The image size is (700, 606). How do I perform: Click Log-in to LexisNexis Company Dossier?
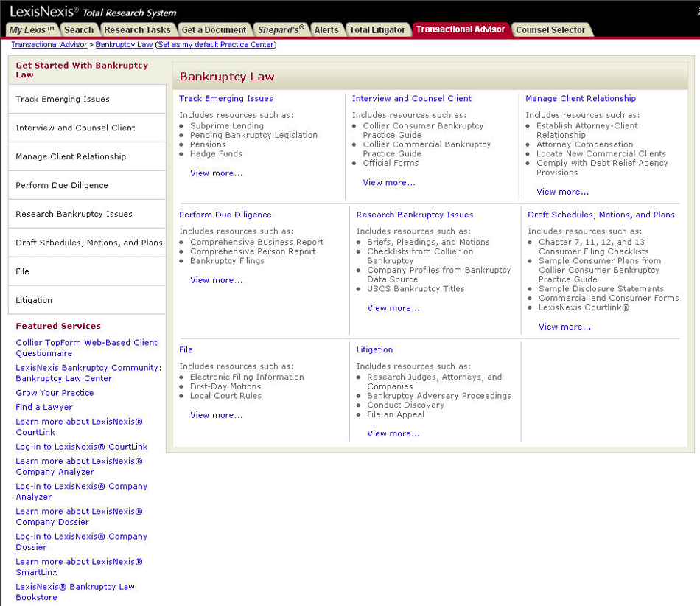point(81,542)
